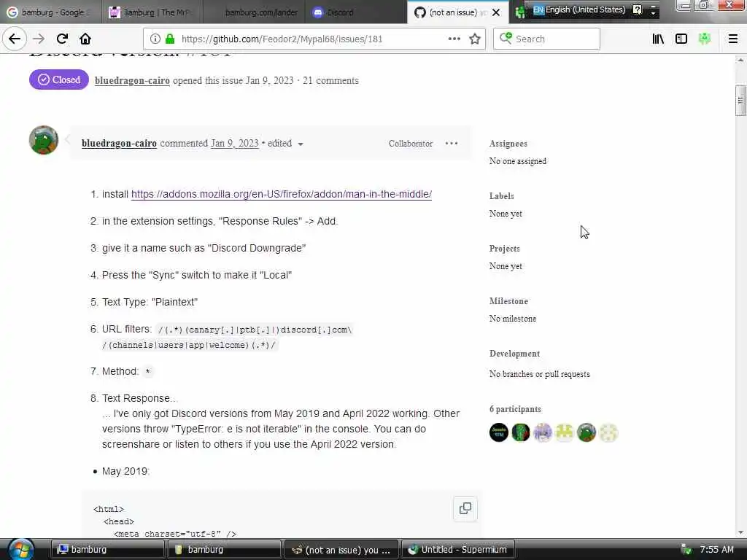Click the green extension icon in toolbar
This screenshot has width=747, height=560.
coord(705,39)
